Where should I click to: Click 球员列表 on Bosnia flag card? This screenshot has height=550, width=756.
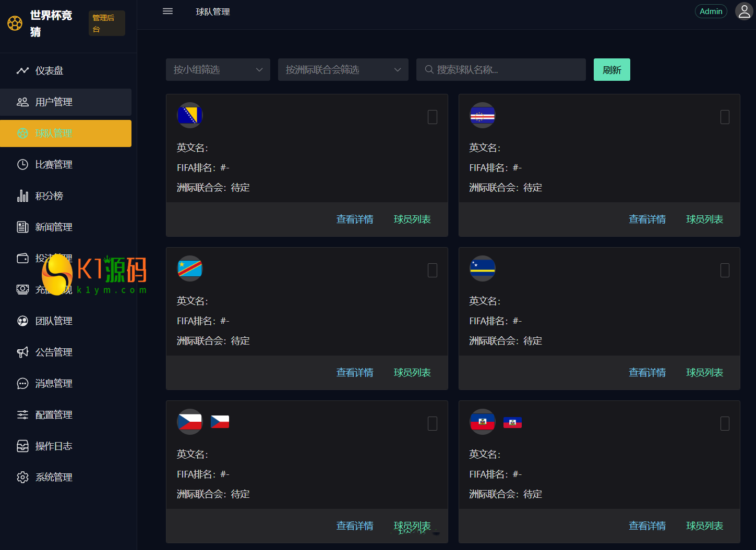click(x=412, y=219)
